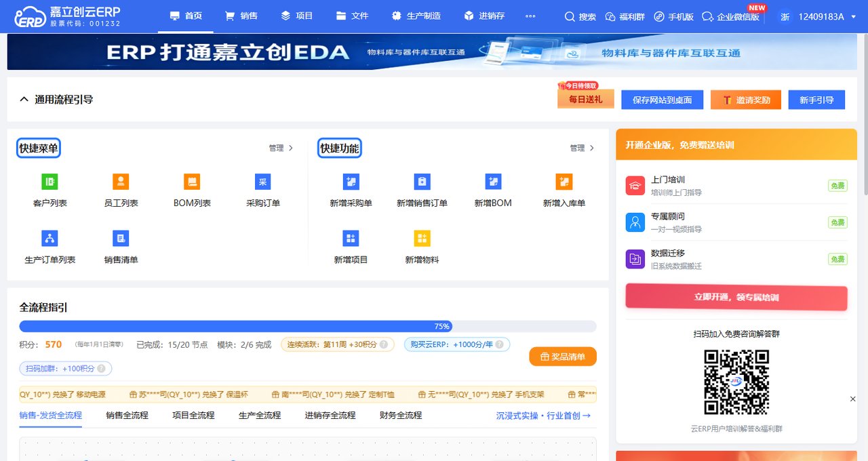Click the 上门培训 graduation cap icon

click(635, 186)
